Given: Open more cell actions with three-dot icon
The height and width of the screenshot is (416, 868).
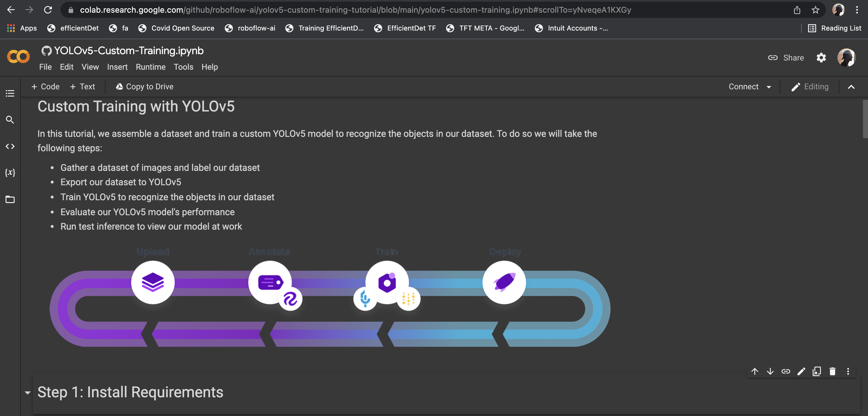Looking at the screenshot, I should pyautogui.click(x=848, y=372).
